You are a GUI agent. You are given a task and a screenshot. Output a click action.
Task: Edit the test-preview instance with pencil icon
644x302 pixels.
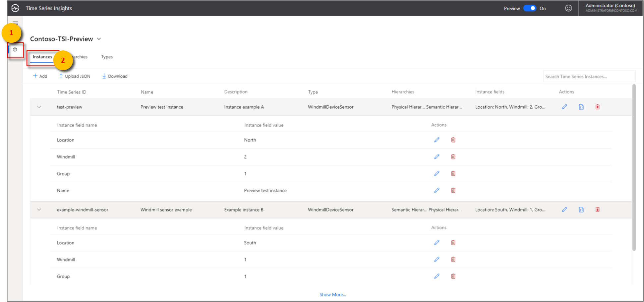point(564,107)
